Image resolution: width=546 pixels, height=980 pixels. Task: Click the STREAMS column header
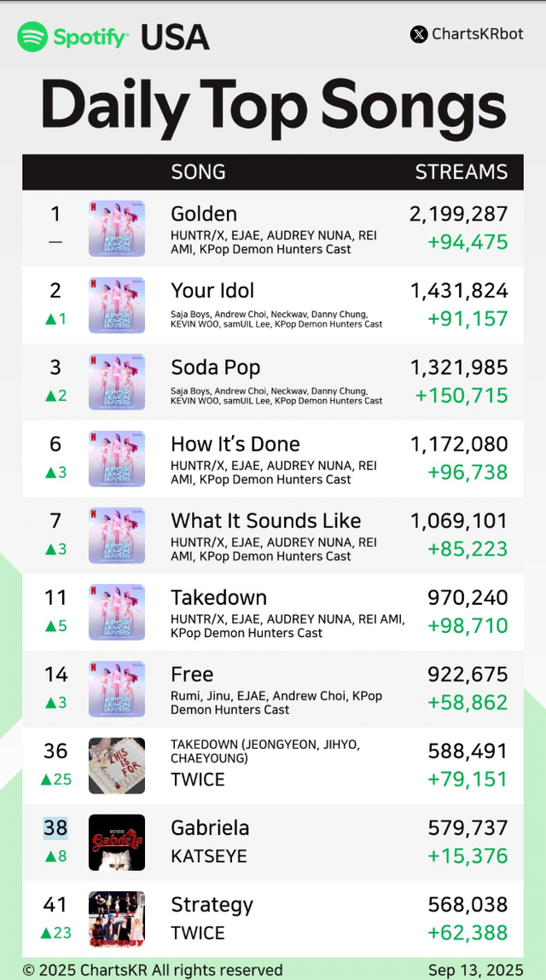(x=461, y=171)
